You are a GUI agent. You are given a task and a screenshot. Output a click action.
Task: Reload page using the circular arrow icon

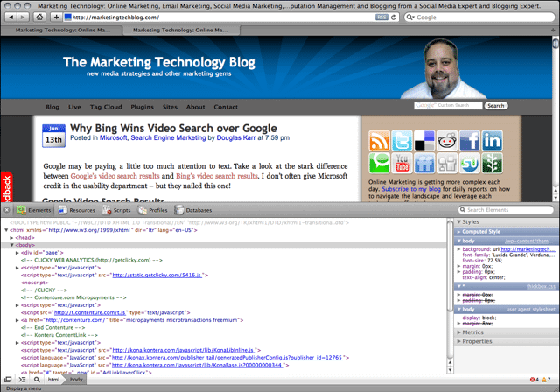click(x=394, y=17)
